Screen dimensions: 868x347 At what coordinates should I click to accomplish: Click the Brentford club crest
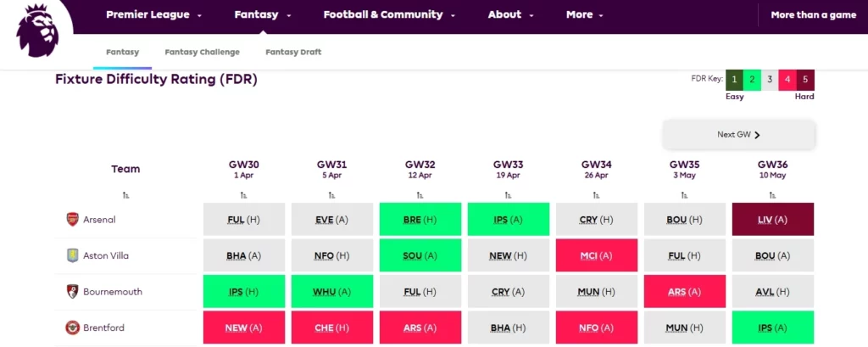pyautogui.click(x=73, y=327)
